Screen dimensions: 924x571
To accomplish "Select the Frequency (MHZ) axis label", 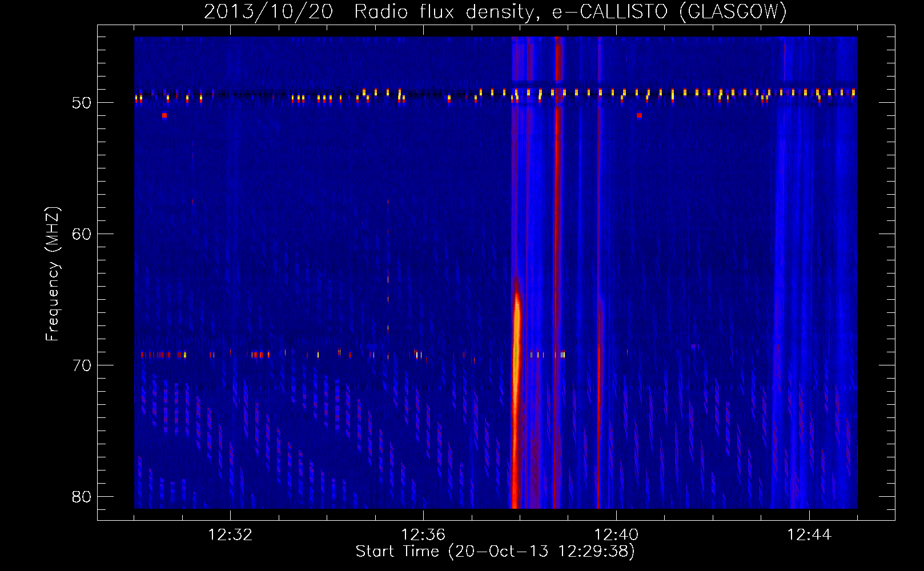I will [x=52, y=274].
